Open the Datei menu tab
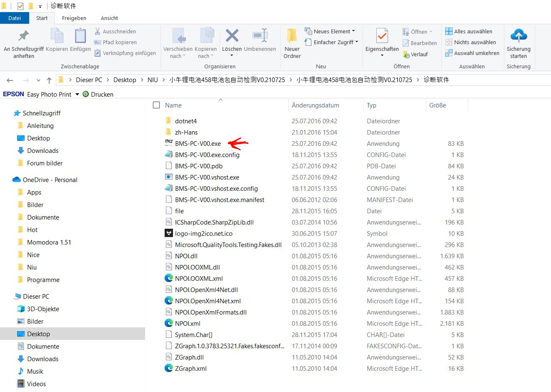The width and height of the screenshot is (551, 392). (15, 18)
